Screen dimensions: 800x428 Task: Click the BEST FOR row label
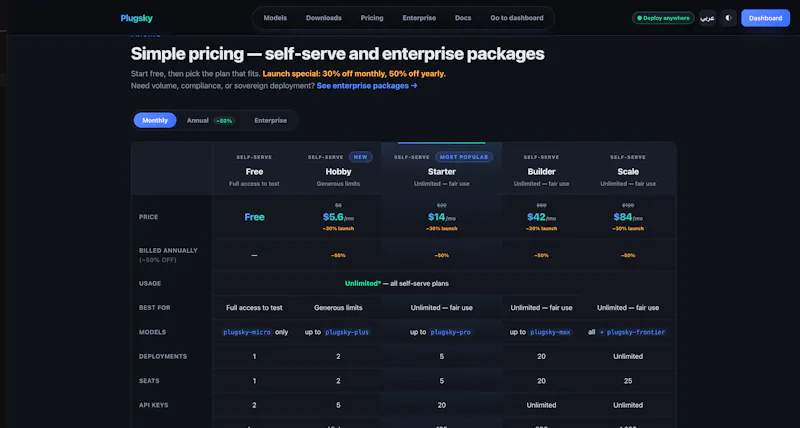[x=155, y=308]
